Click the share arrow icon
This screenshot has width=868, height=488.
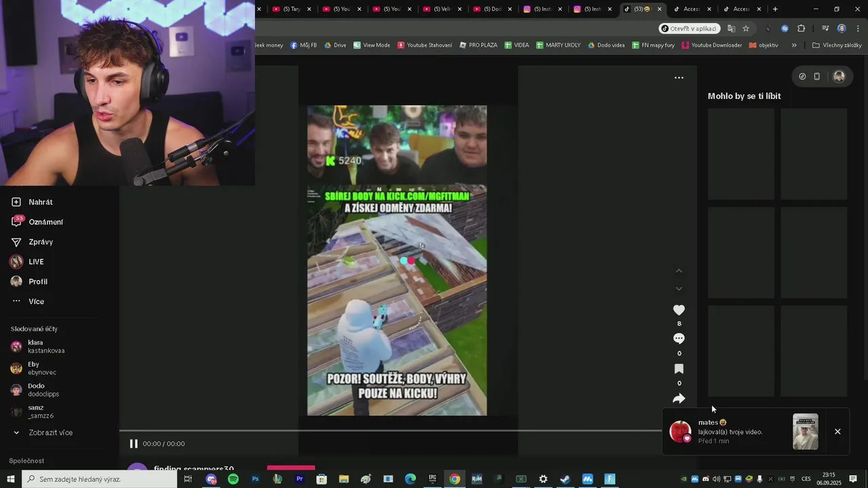coord(679,399)
